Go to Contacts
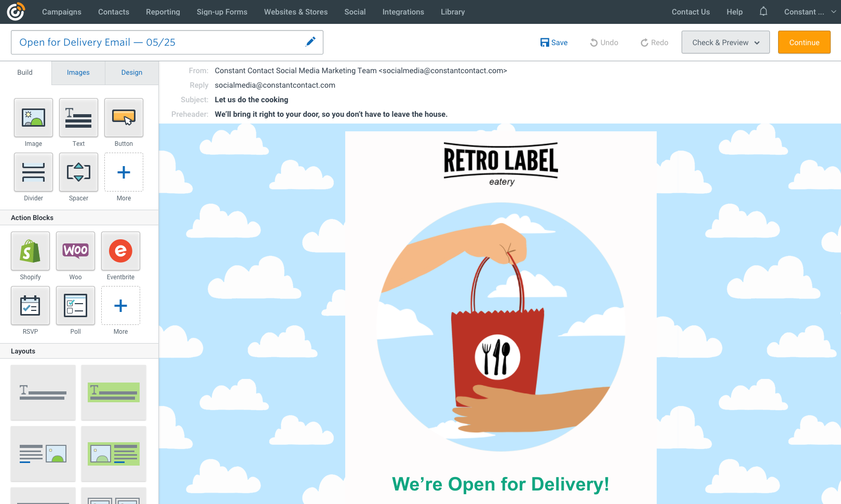This screenshot has height=504, width=841. point(114,12)
